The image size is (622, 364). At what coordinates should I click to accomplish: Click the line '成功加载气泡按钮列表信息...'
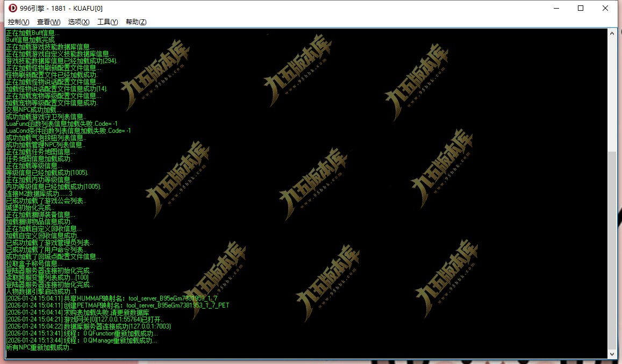coord(46,138)
